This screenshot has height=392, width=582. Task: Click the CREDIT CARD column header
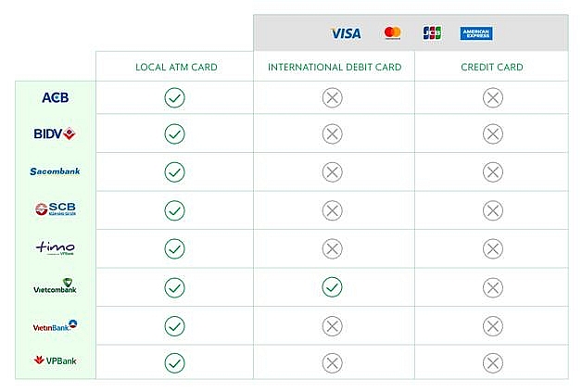492,67
